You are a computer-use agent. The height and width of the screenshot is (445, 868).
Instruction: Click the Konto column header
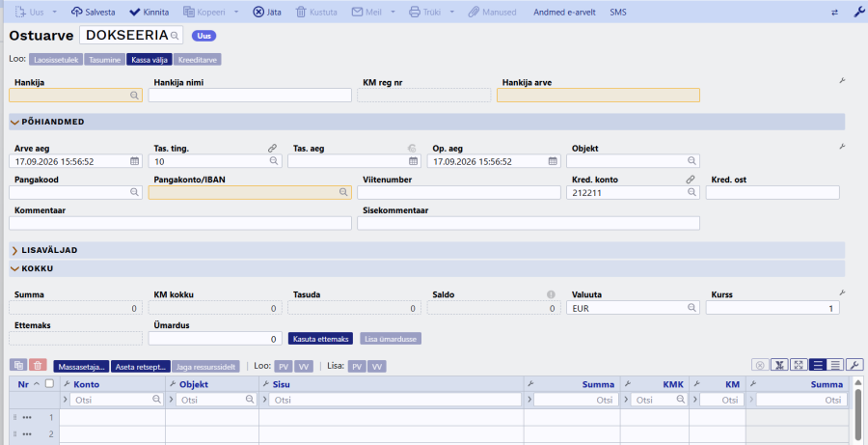(x=87, y=384)
